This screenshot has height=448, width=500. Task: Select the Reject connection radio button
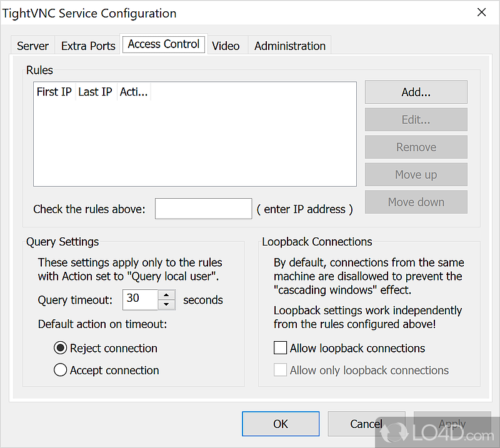[x=61, y=348]
